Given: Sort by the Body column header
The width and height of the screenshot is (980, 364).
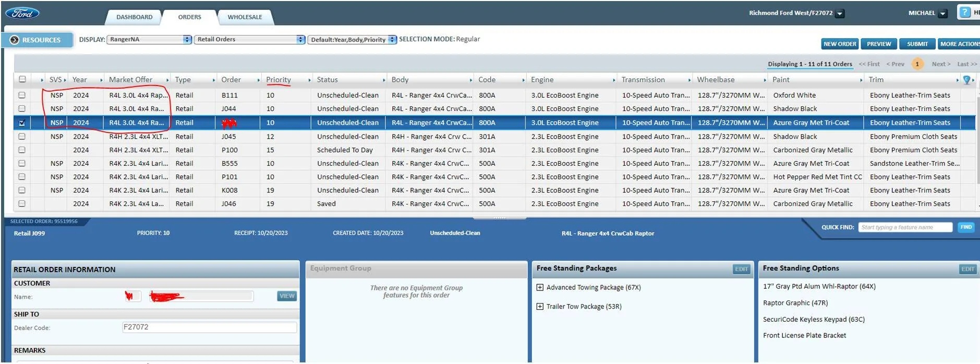Looking at the screenshot, I should click(400, 80).
